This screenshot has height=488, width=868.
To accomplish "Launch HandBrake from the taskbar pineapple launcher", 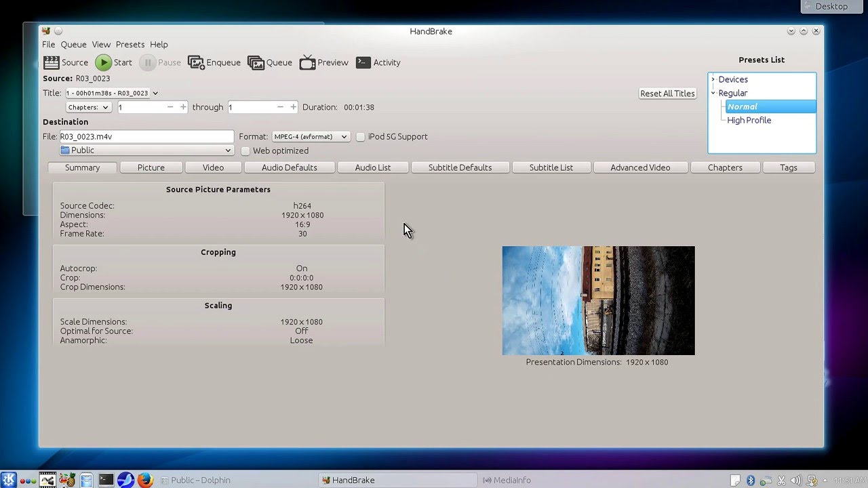I will 66,480.
